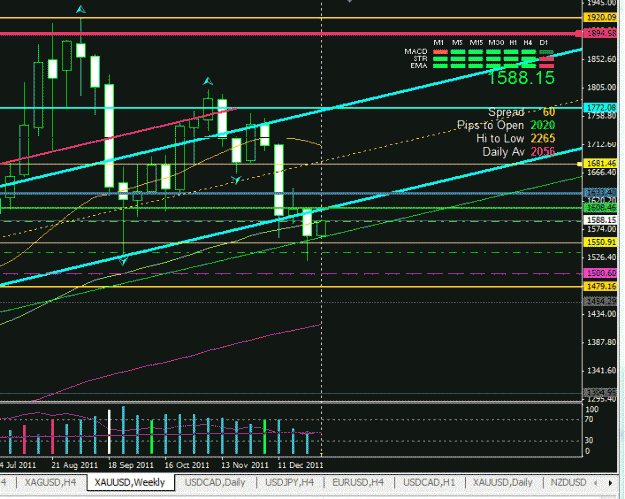The image size is (625, 499).
Task: Click the green STR M1 signal cell
Action: point(440,59)
